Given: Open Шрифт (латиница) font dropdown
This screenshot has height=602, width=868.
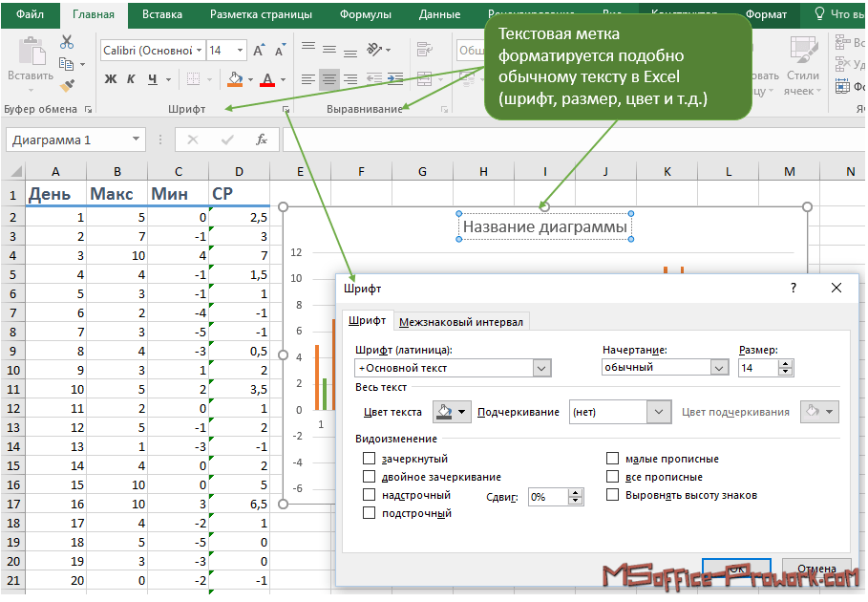Looking at the screenshot, I should coord(541,368).
